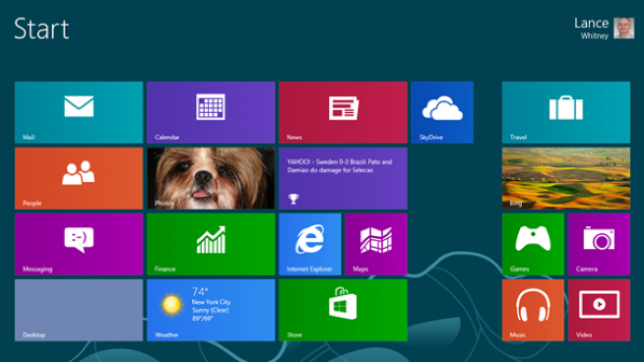
Task: Launch Internet Explorer
Action: point(310,244)
